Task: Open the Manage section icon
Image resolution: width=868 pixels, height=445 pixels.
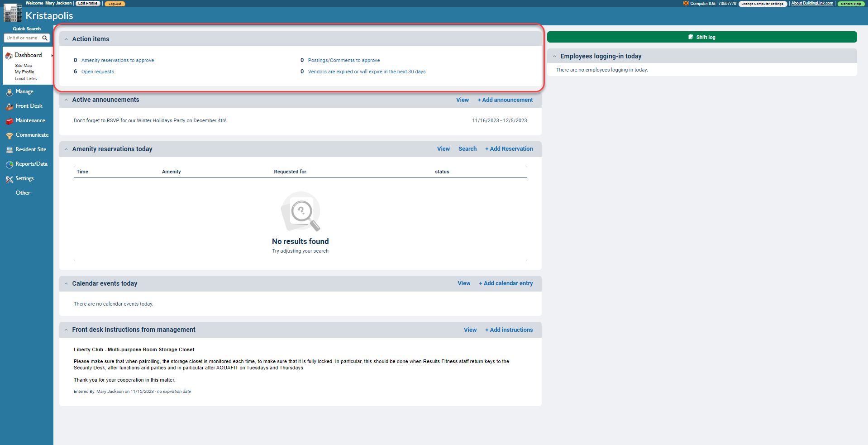Action: [x=9, y=92]
